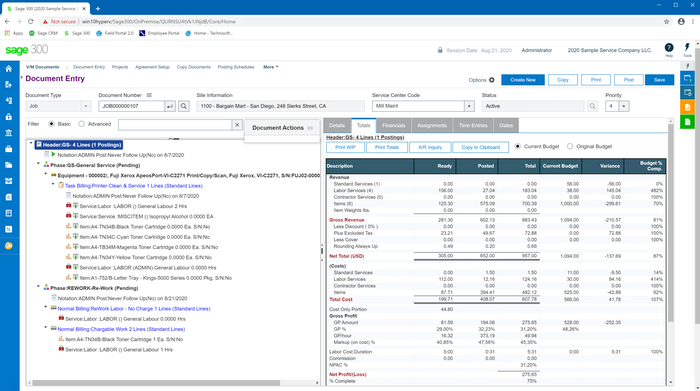Click the Print Totals button
Viewport: 700px width, 391px height.
click(387, 147)
